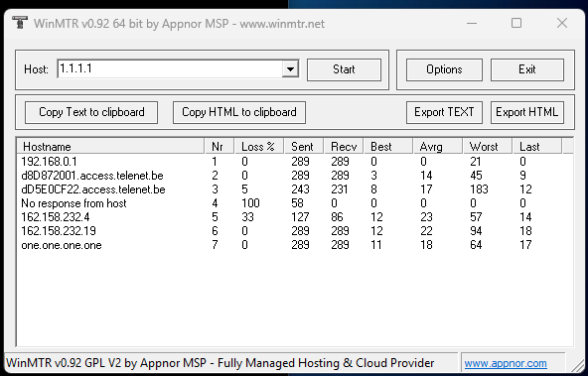Close the WinMTR window
This screenshot has height=376, width=588.
coord(562,23)
